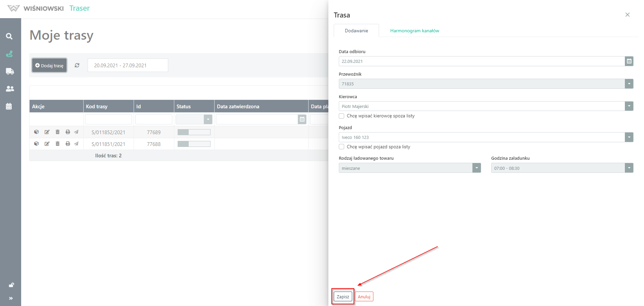Expand the Godzina załadunku dropdown

[629, 168]
